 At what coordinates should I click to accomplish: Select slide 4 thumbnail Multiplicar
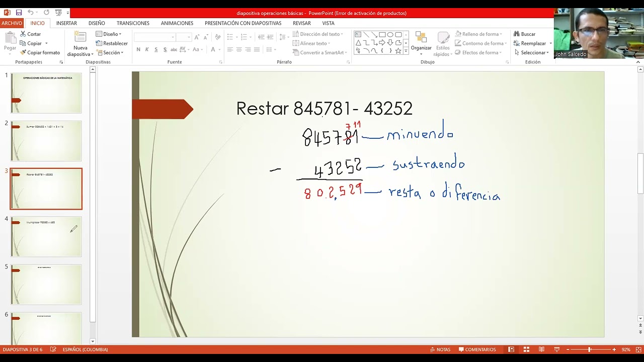pos(46,236)
